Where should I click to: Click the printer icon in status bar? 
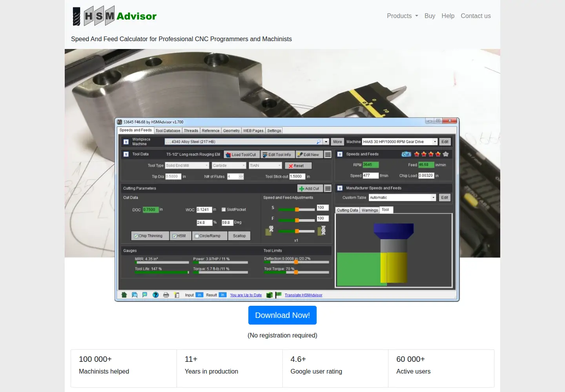tap(166, 295)
